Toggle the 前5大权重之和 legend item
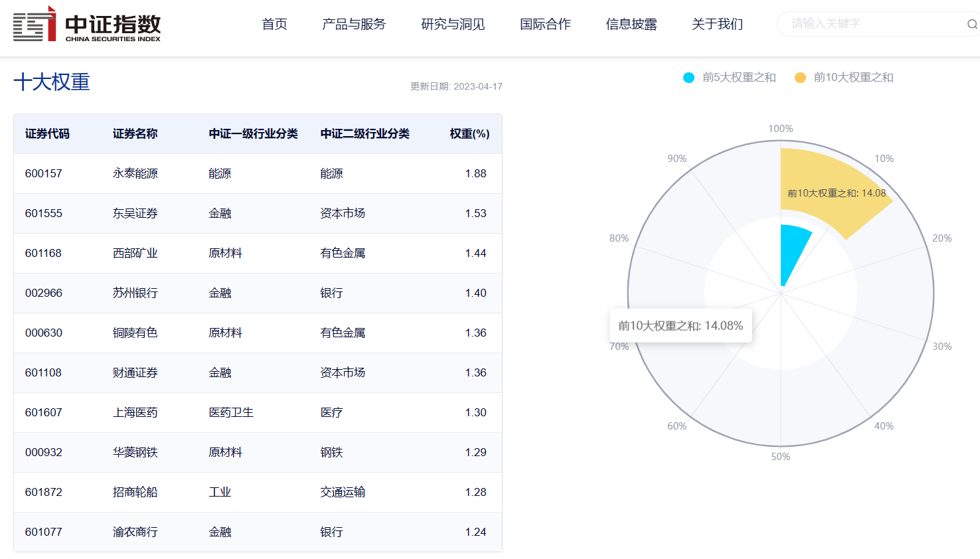The image size is (980, 559). (x=730, y=78)
